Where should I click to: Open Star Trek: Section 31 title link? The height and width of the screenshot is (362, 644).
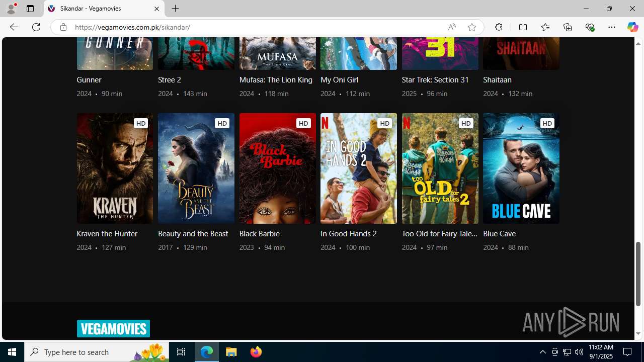coord(435,80)
